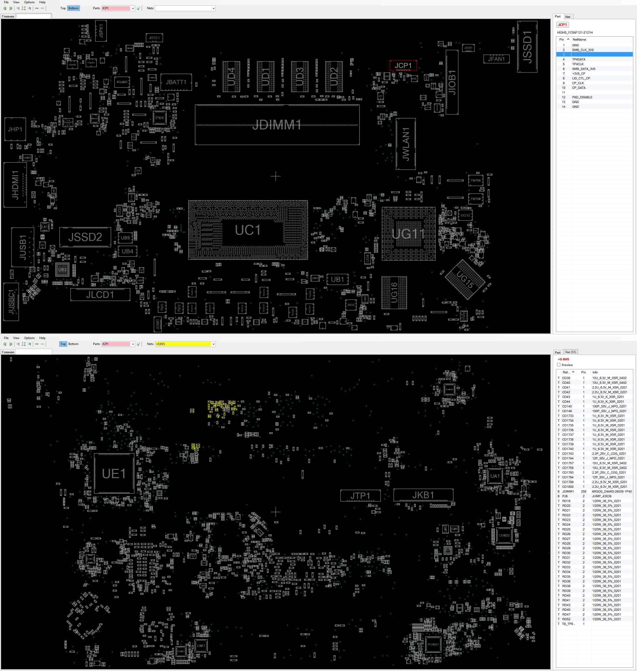Screen dimensions: 637x672
Task: Click rotate left icon in upper window toolbar
Action: [5, 8]
